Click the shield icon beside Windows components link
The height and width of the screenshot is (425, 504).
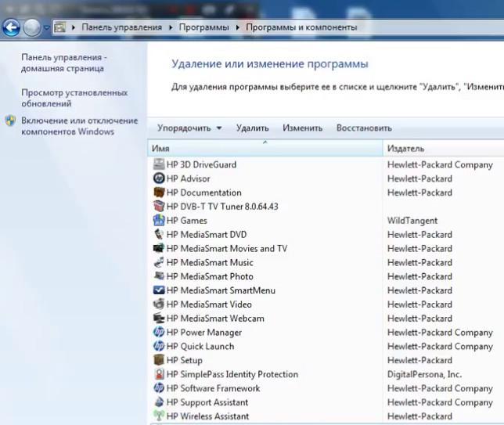point(10,121)
